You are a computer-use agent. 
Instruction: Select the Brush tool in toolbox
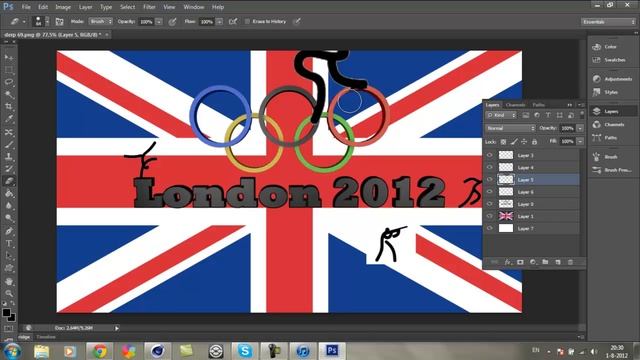[9, 144]
